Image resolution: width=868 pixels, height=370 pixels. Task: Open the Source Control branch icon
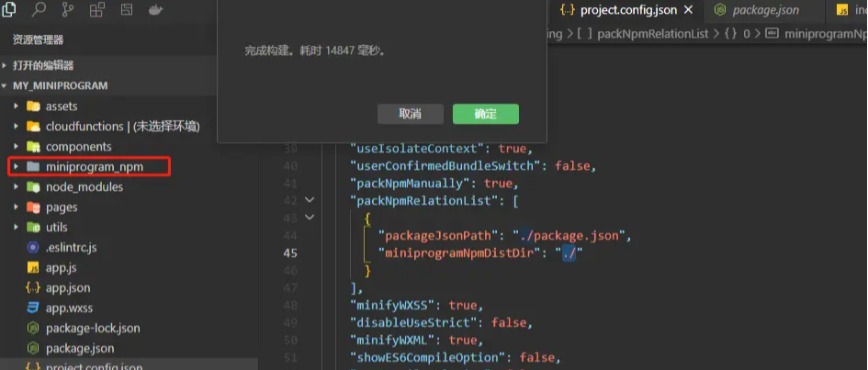click(x=67, y=10)
